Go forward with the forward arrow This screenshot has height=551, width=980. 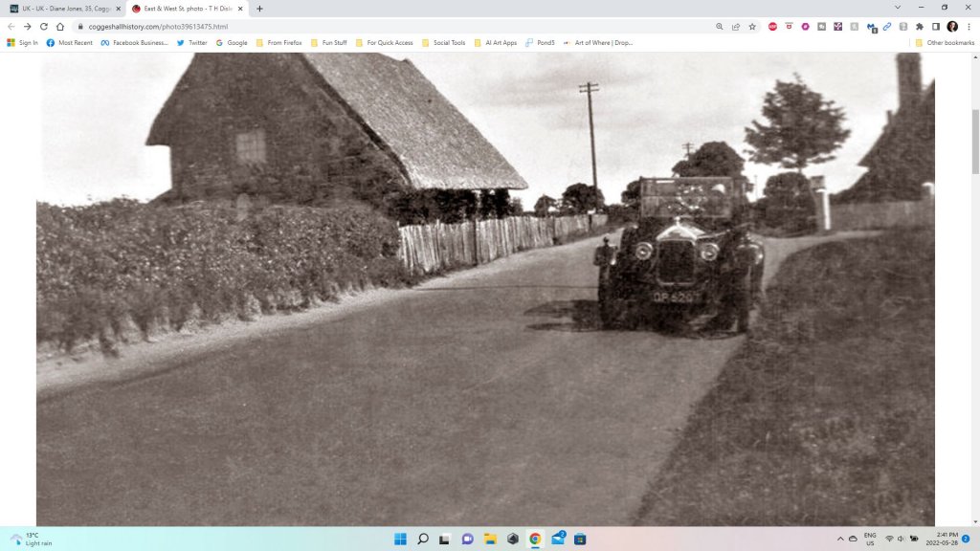click(27, 27)
